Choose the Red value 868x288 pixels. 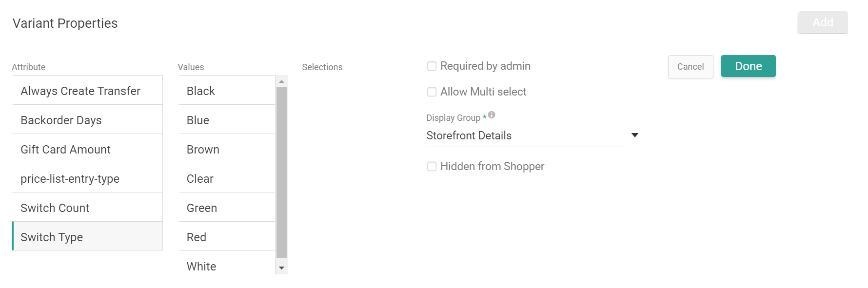(x=196, y=237)
